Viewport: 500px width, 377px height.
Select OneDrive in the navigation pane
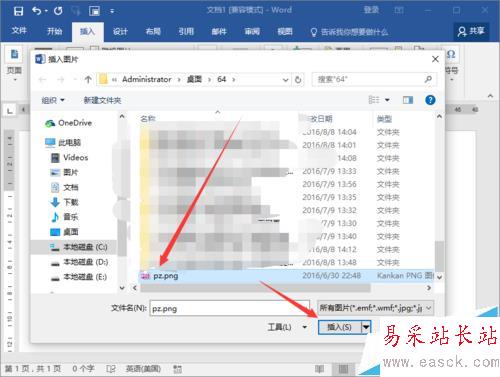[x=69, y=123]
